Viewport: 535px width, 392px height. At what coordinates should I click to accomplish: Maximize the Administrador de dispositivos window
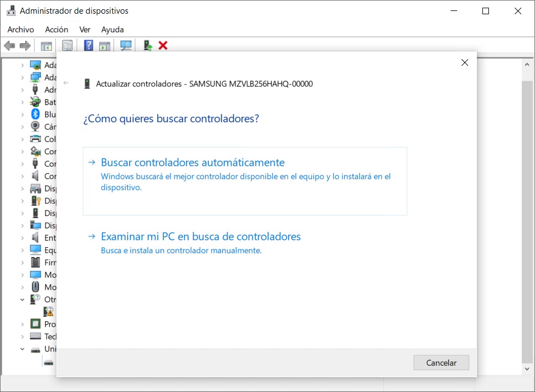point(486,11)
